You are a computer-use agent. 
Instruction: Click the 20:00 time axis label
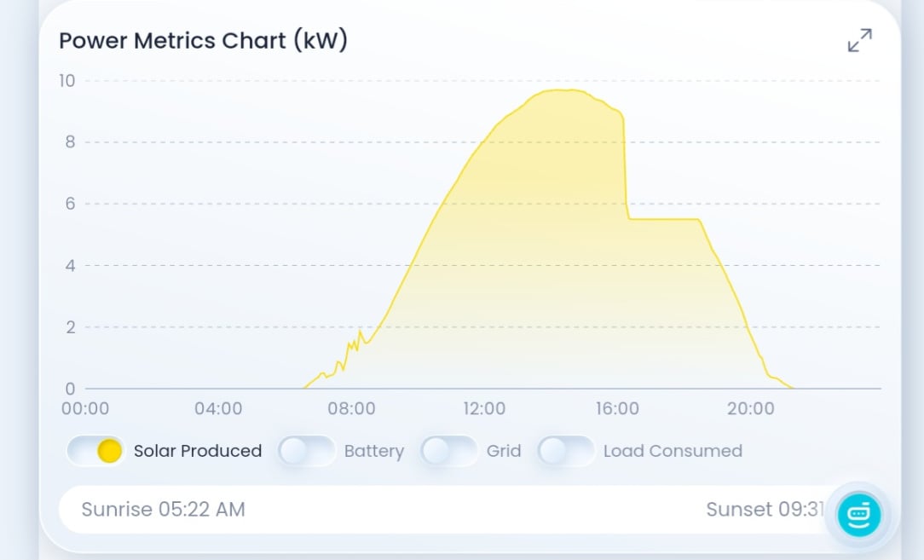[750, 408]
